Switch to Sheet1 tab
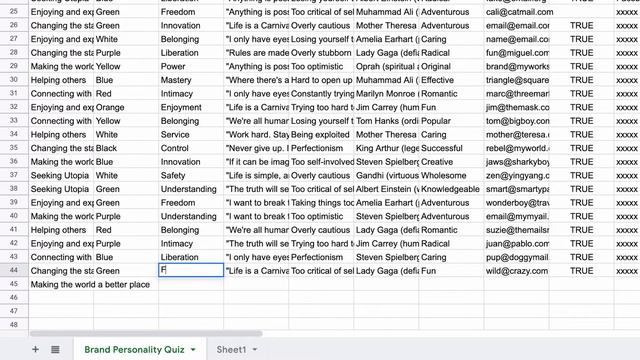640x360 pixels. pyautogui.click(x=231, y=349)
